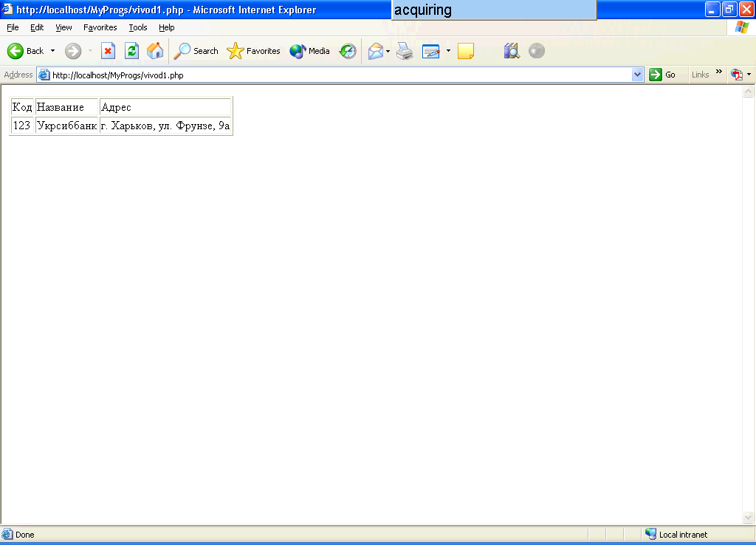Image resolution: width=756 pixels, height=545 pixels.
Task: Restore down the browser window
Action: (x=729, y=9)
